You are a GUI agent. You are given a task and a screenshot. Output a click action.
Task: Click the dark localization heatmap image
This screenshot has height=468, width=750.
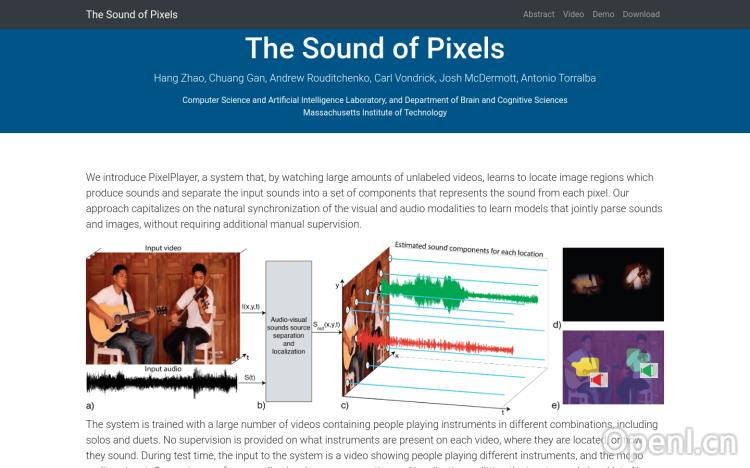(613, 284)
